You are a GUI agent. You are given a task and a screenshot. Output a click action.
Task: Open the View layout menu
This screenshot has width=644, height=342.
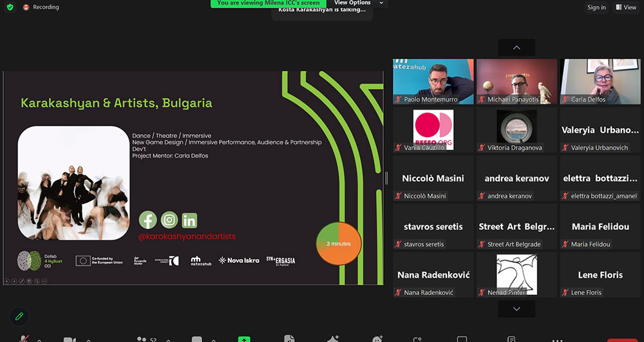pyautogui.click(x=626, y=7)
